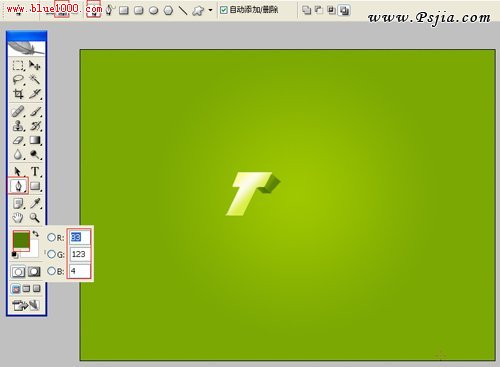
Task: Activate the Crop tool
Action: click(x=18, y=94)
